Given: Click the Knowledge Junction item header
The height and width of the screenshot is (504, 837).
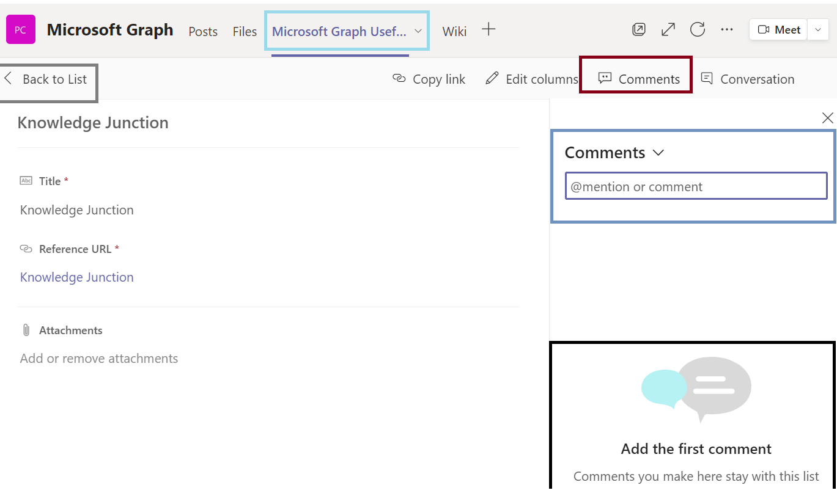Looking at the screenshot, I should (x=93, y=123).
